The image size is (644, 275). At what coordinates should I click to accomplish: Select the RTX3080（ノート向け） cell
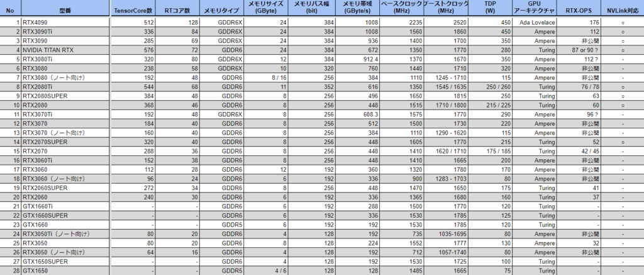[65, 77]
